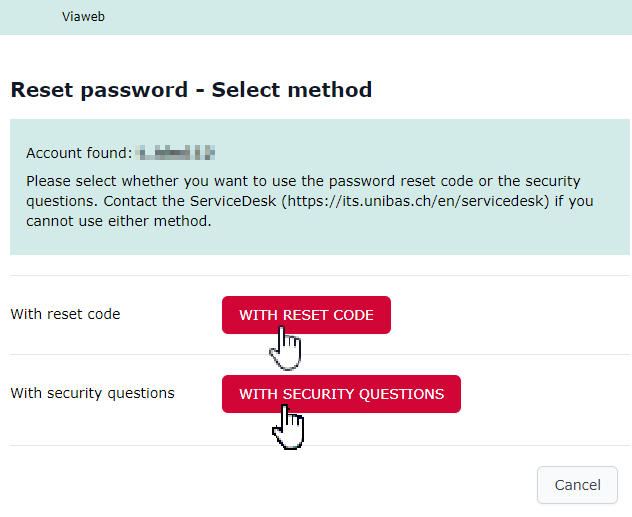Click the 'Reset password - Select method' heading
Image resolution: width=632 pixels, height=517 pixels.
pyautogui.click(x=191, y=90)
